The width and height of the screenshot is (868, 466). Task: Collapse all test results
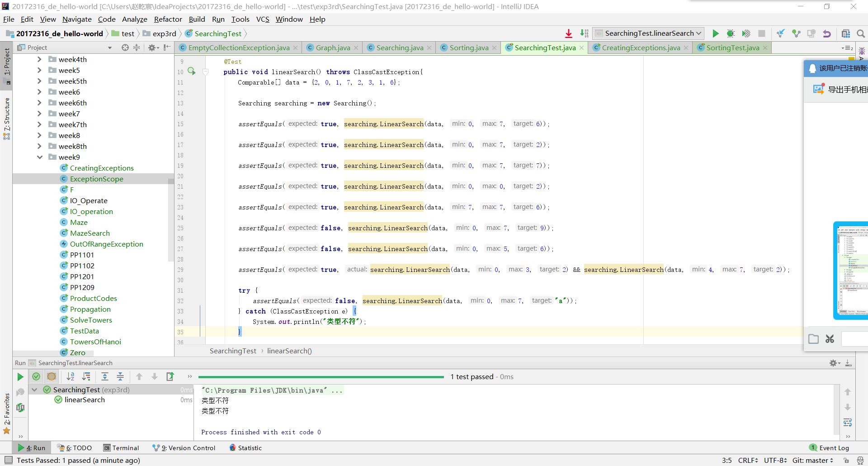click(x=120, y=376)
